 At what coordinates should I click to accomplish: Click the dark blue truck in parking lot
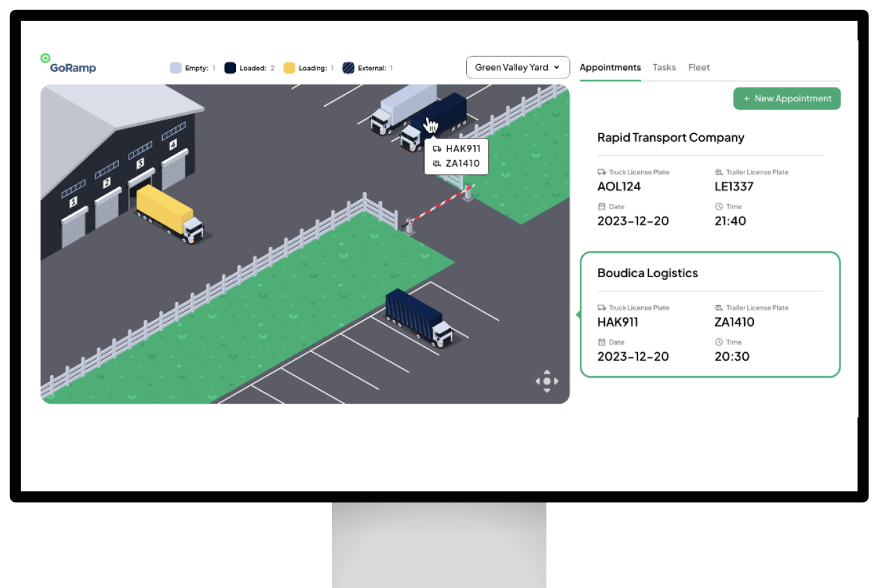tap(419, 318)
